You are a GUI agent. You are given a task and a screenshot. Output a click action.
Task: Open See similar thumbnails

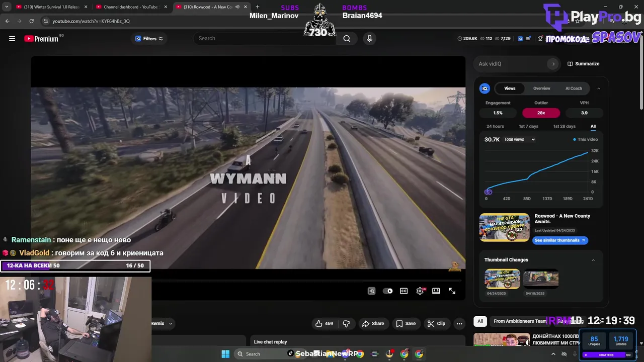(560, 240)
